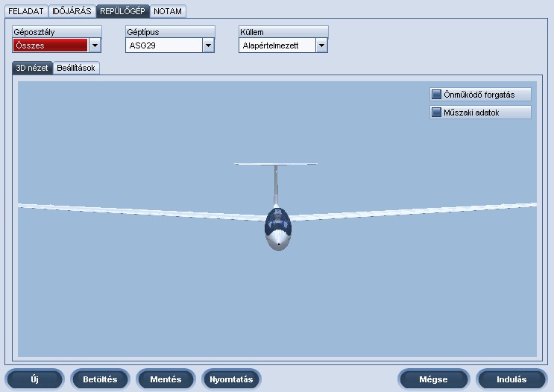Click the Új button
Screen dimensions: 554x392
click(34, 379)
